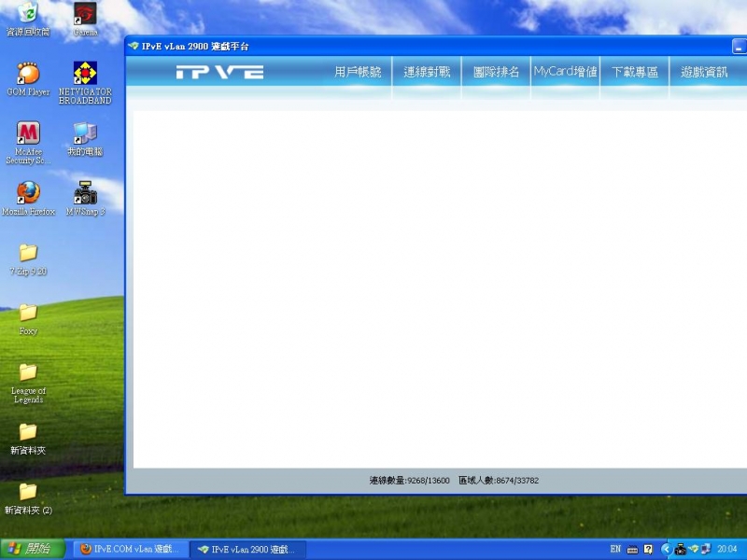The height and width of the screenshot is (560, 747).
Task: Expand hidden system tray icons arrow
Action: tap(666, 549)
